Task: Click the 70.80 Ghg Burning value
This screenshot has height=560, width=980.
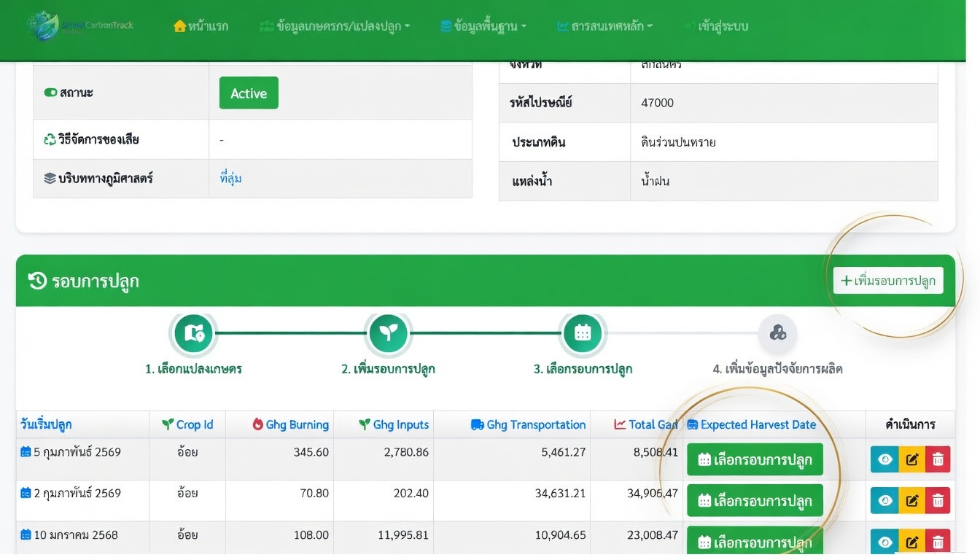Action: click(x=314, y=493)
